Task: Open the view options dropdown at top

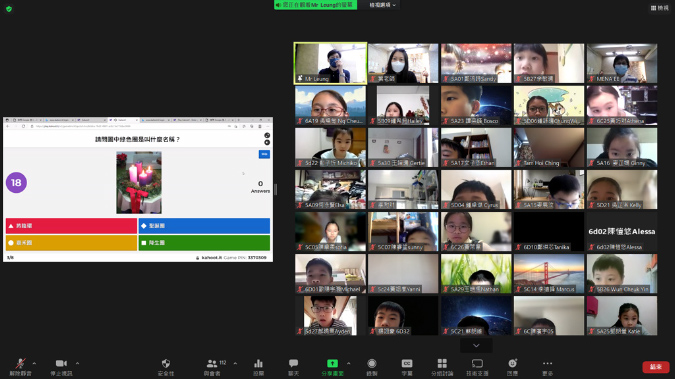Action: tap(382, 5)
